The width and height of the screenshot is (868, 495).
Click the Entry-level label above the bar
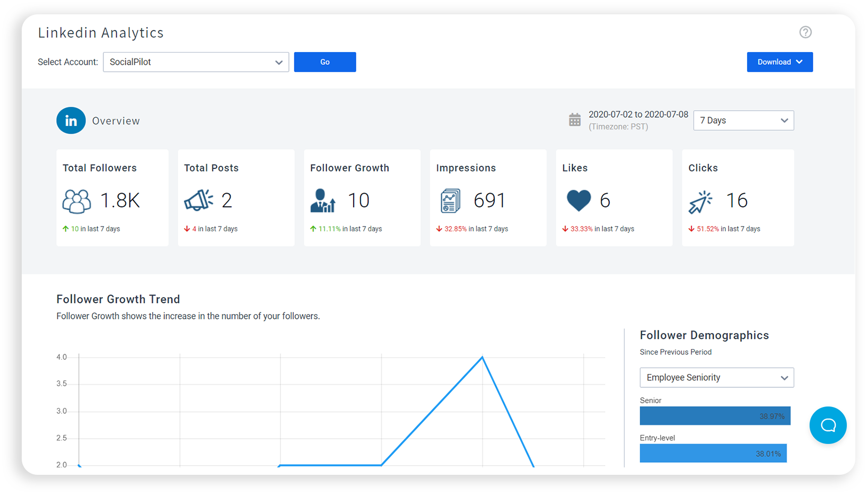[657, 438]
